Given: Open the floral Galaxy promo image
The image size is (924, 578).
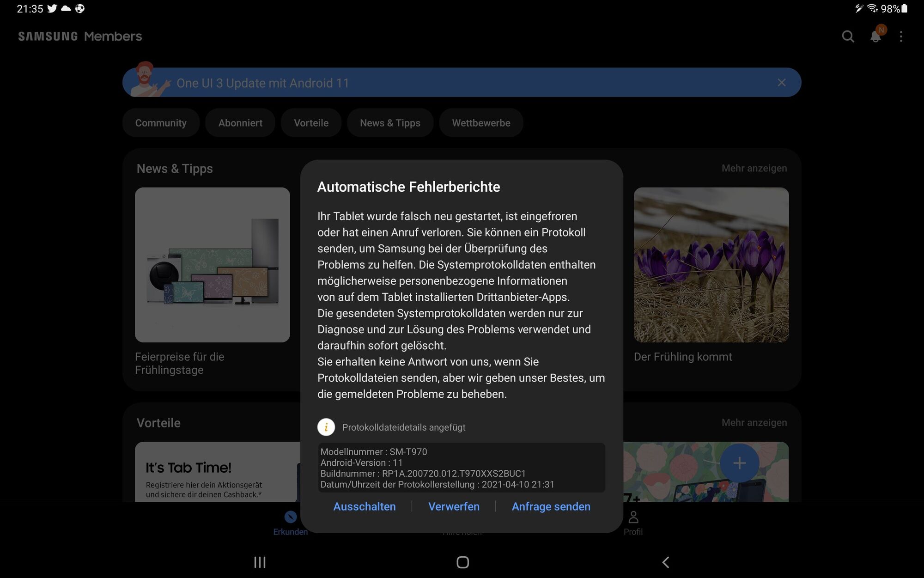Looking at the screenshot, I should tap(706, 472).
